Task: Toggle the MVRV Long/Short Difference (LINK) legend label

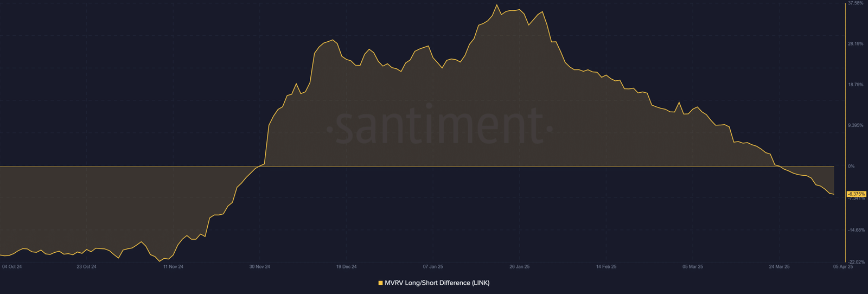Action: [437, 283]
